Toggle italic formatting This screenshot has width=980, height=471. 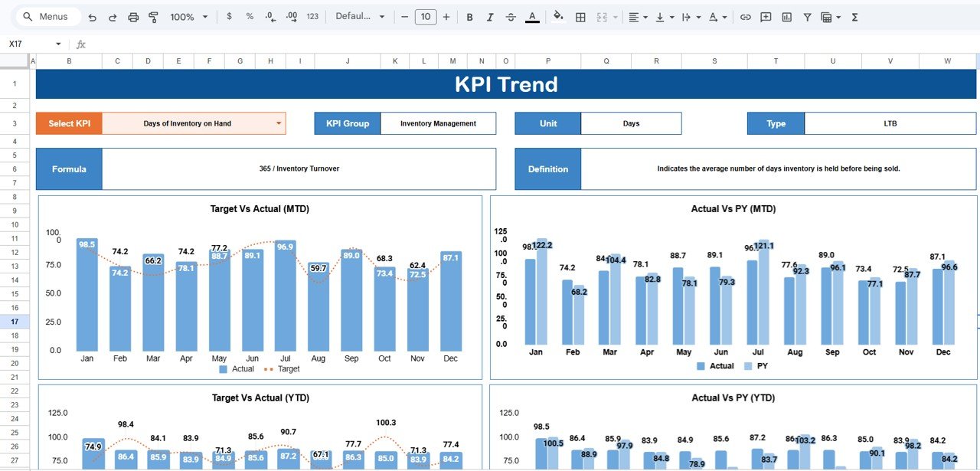[490, 16]
